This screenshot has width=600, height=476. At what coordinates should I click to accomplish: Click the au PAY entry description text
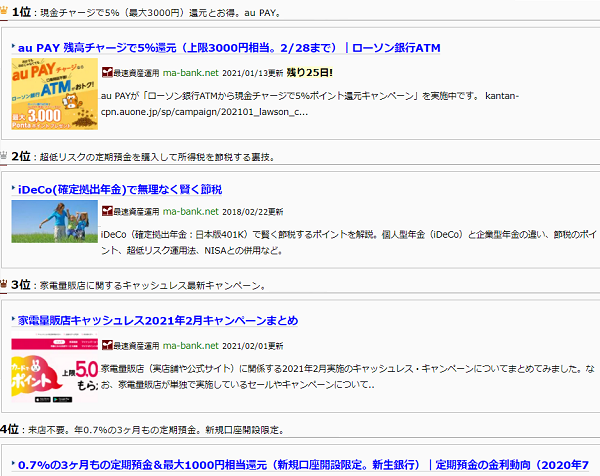pyautogui.click(x=310, y=104)
